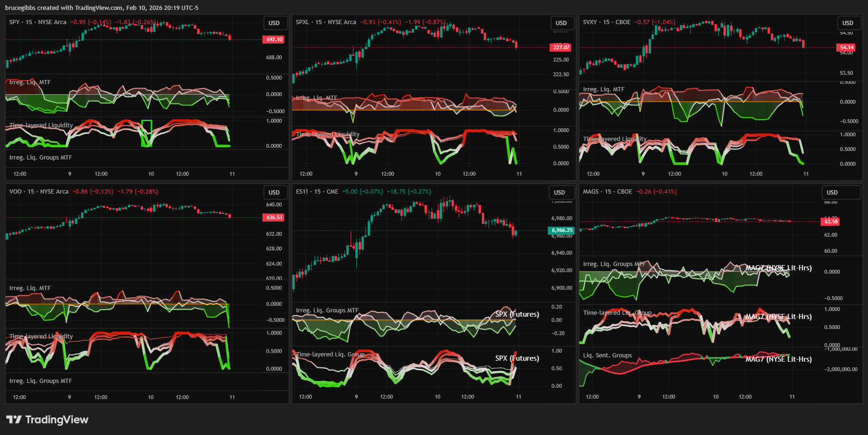Select the Time-layered Liquidity label on SPY chart
The image size is (868, 435).
[41, 125]
